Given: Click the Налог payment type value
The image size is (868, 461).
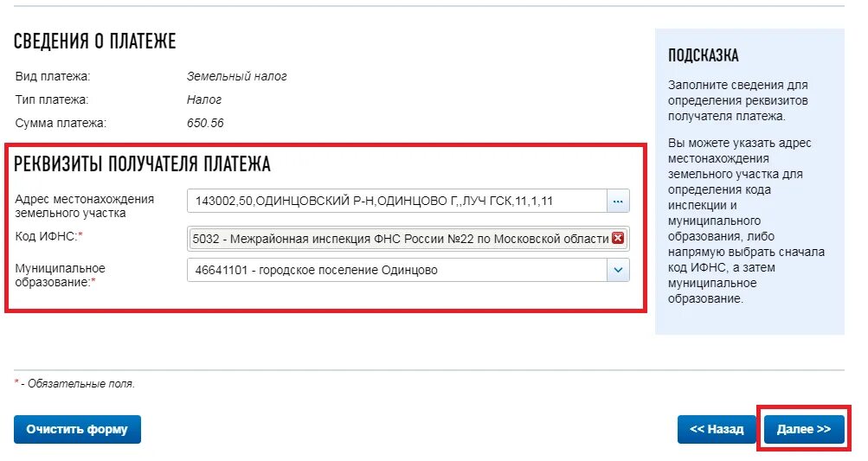Looking at the screenshot, I should click(x=203, y=99).
